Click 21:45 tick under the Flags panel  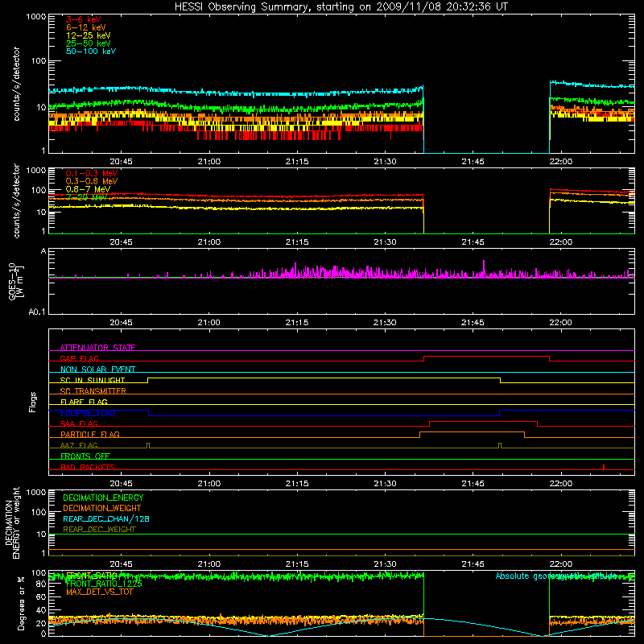click(x=473, y=484)
